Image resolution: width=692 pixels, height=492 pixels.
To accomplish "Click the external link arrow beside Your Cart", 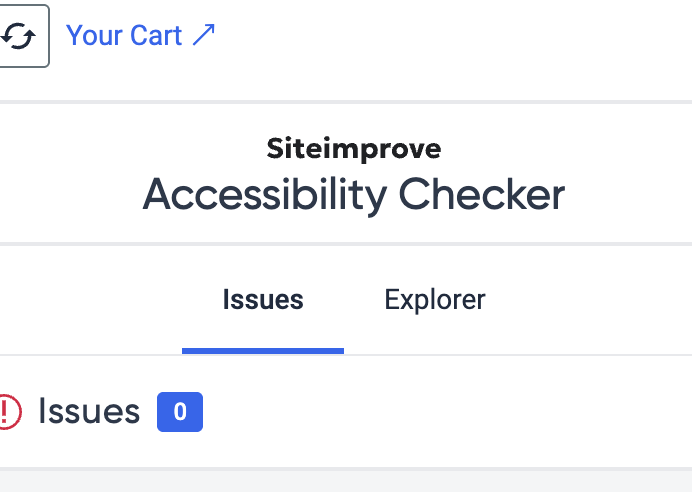I will pos(203,35).
